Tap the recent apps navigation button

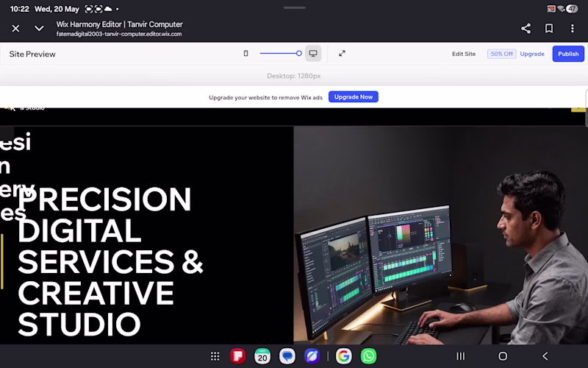click(461, 356)
